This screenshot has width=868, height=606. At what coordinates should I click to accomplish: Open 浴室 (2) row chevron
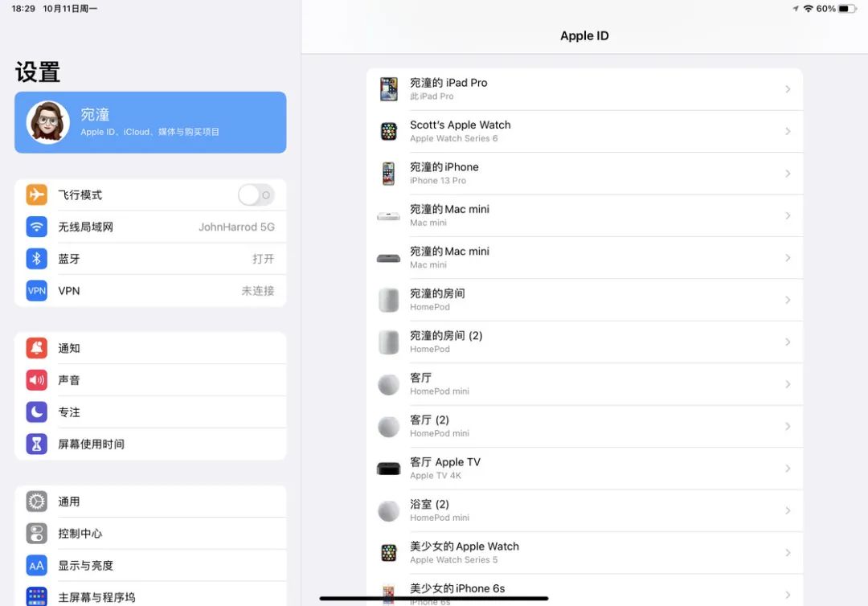[788, 511]
